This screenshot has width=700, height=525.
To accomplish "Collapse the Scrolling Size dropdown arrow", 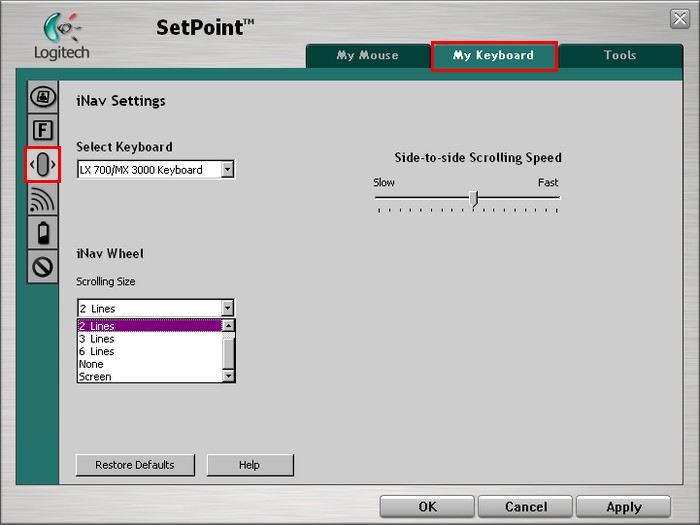I will pos(227,308).
